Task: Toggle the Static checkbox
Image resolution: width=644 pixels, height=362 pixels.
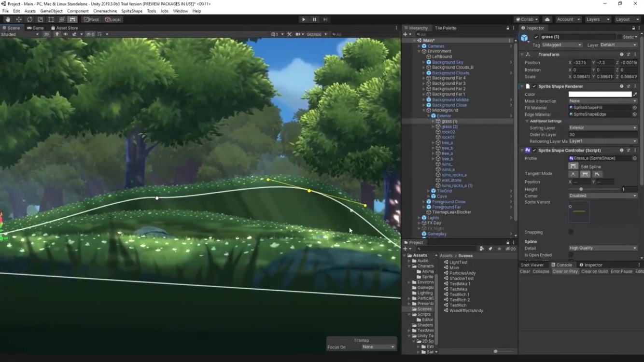Action: [x=619, y=37]
